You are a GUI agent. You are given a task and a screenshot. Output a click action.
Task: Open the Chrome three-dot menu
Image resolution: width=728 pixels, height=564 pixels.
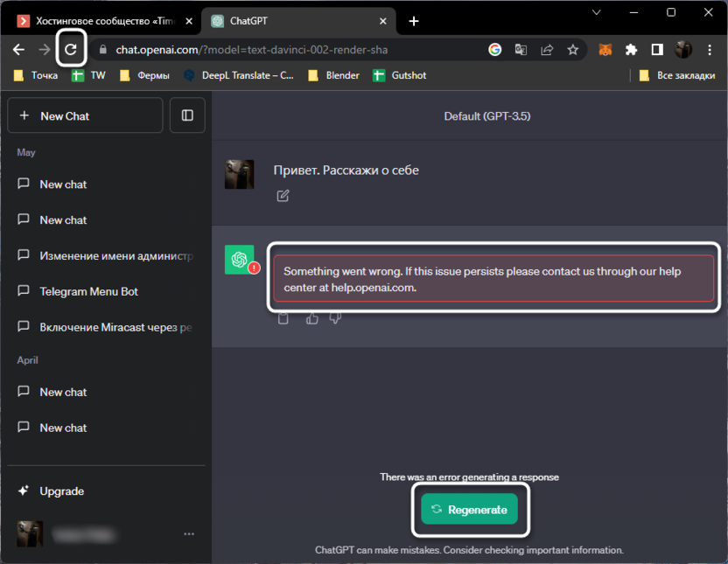click(710, 49)
